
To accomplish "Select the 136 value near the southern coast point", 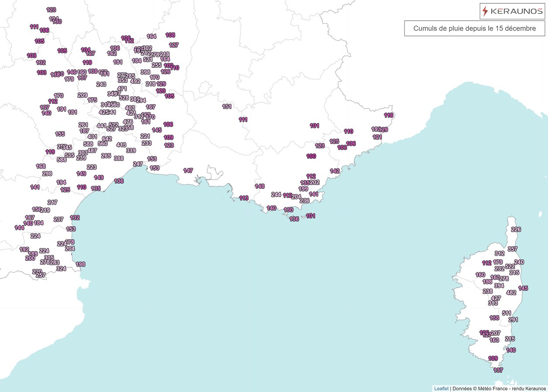I will point(295,219).
